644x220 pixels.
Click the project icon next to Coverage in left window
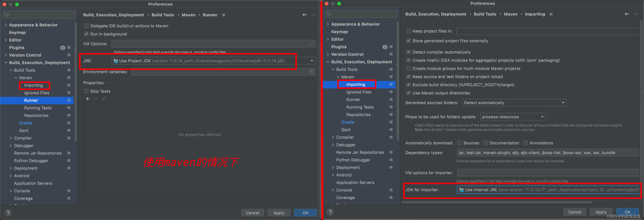(x=69, y=198)
